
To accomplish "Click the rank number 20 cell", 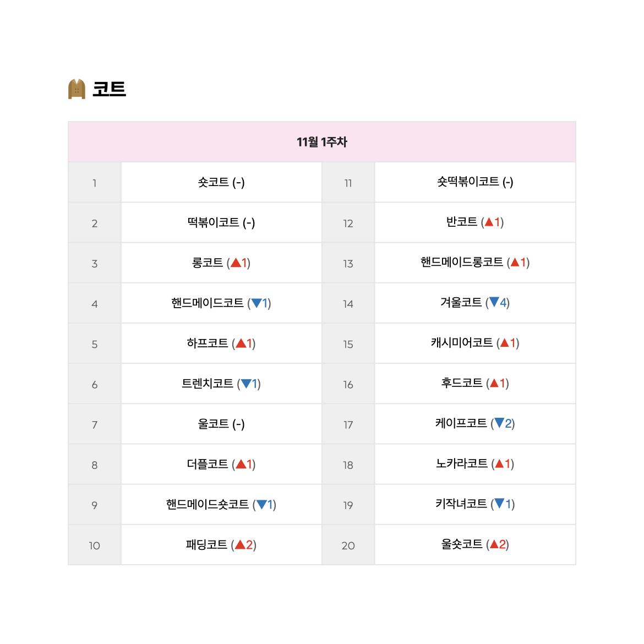I will coord(348,545).
